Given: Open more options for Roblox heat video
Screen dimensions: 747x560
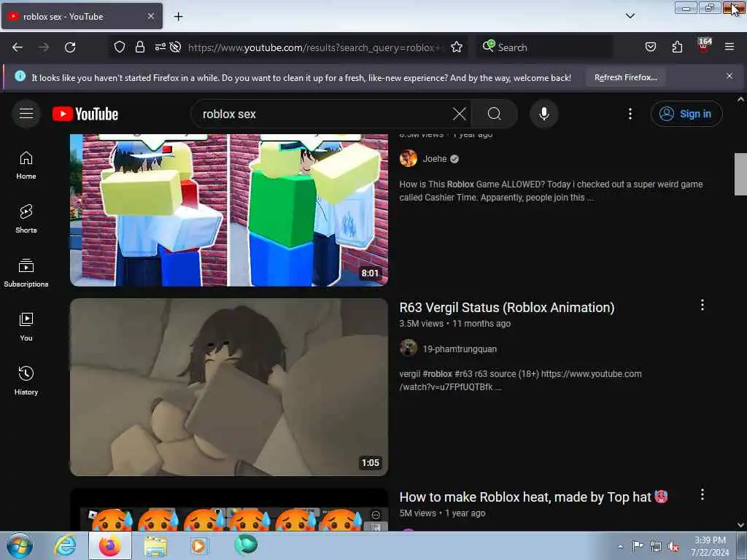Looking at the screenshot, I should pos(703,494).
